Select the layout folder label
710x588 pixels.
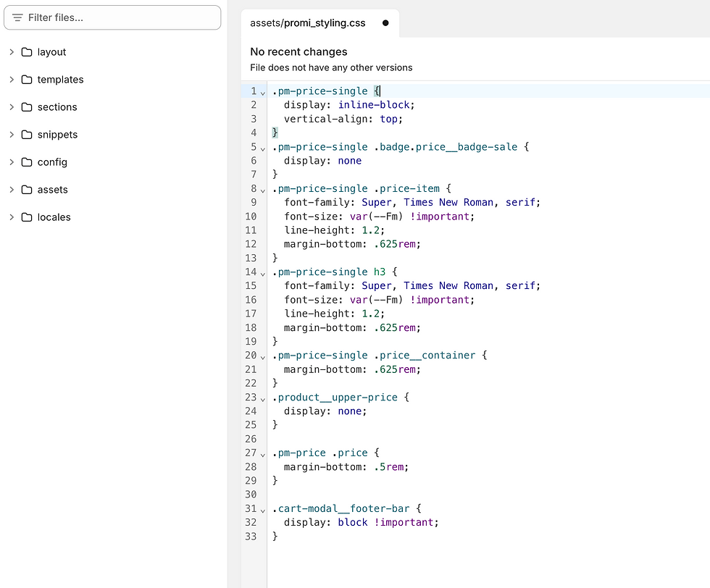coord(51,52)
